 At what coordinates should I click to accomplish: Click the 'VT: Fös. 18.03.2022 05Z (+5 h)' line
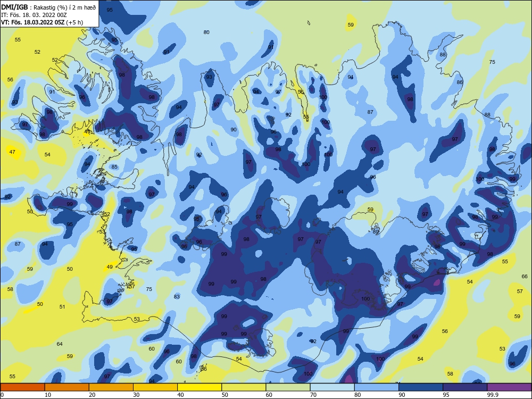[x=42, y=22]
